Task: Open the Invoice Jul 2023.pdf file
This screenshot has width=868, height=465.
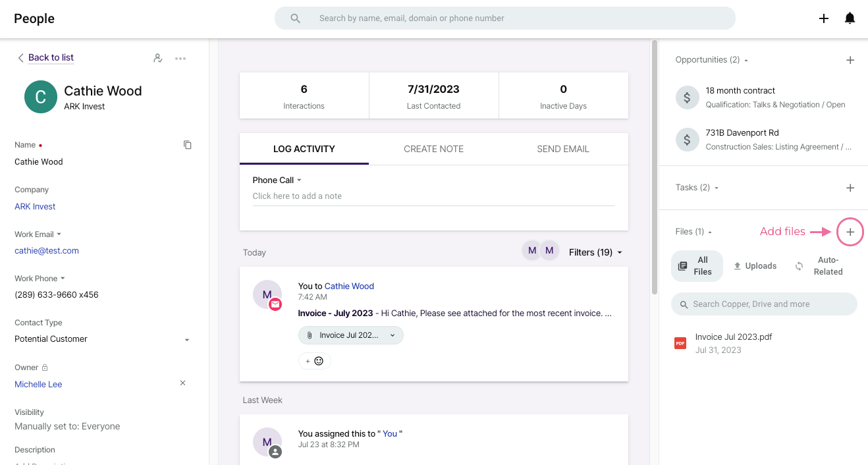Action: pyautogui.click(x=734, y=337)
